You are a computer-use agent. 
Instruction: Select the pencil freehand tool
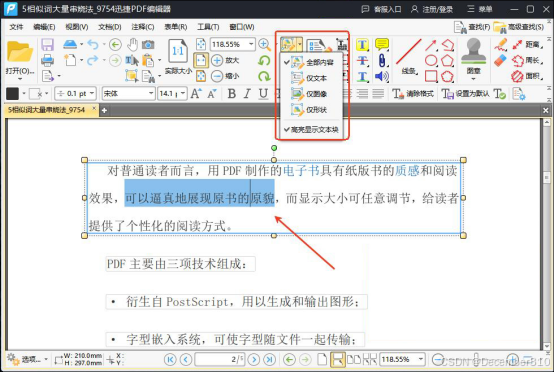[501, 45]
